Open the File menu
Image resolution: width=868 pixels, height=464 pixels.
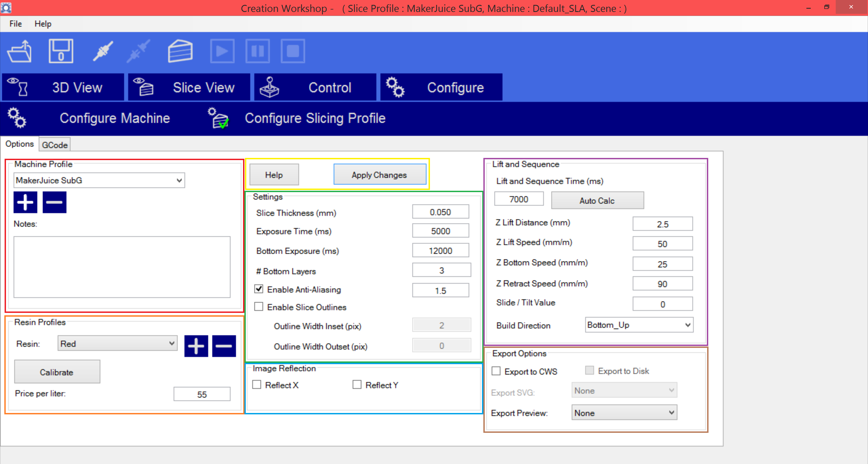pyautogui.click(x=15, y=24)
